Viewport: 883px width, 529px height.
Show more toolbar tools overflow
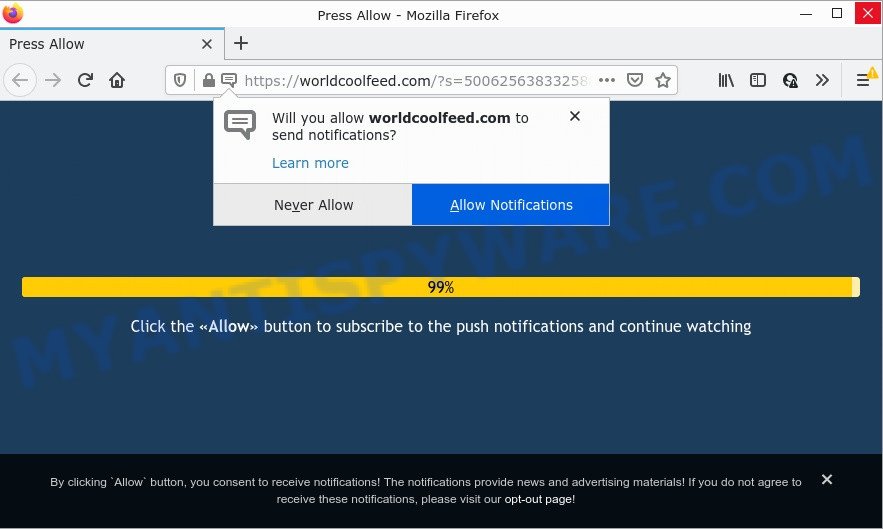[822, 81]
